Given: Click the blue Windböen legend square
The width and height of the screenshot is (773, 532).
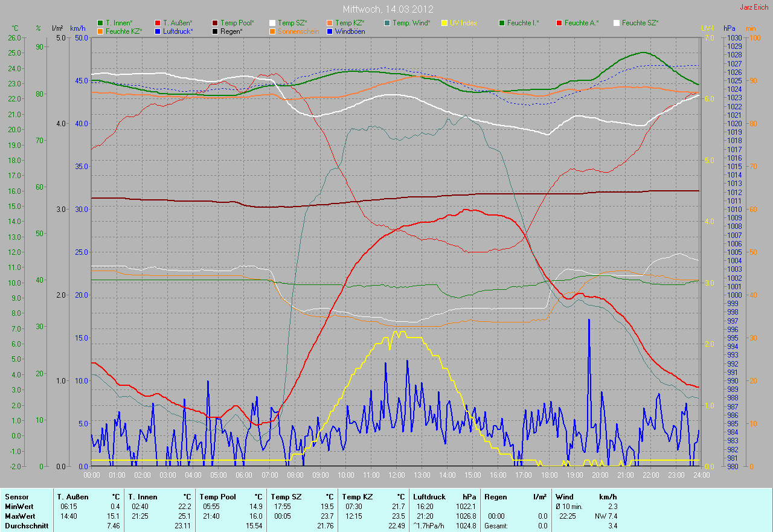Looking at the screenshot, I should pos(330,31).
